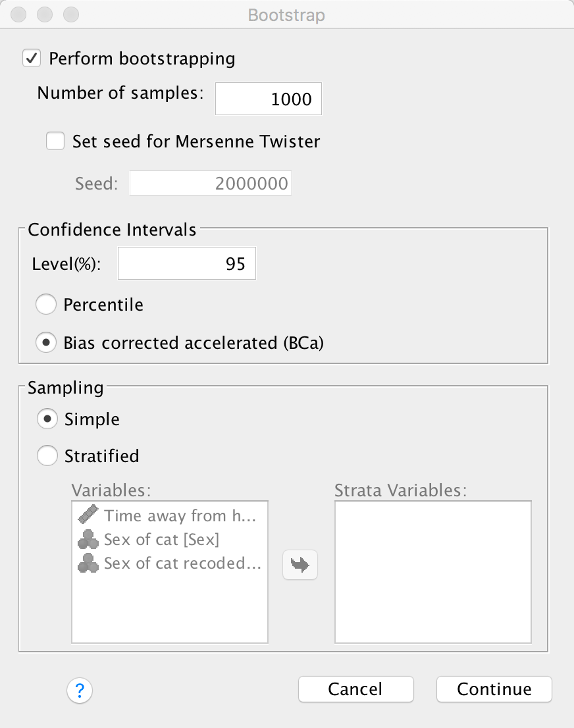This screenshot has height=728, width=574.
Task: Select Time away from home variable
Action: (x=179, y=516)
